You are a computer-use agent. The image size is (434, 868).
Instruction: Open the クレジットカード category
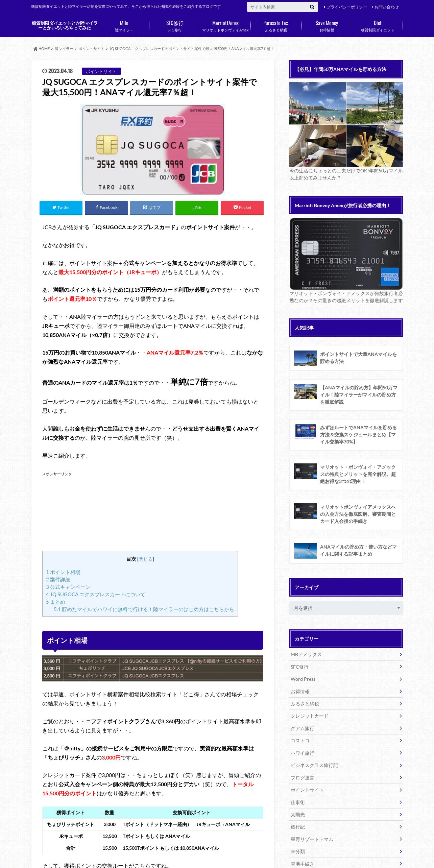(346, 716)
